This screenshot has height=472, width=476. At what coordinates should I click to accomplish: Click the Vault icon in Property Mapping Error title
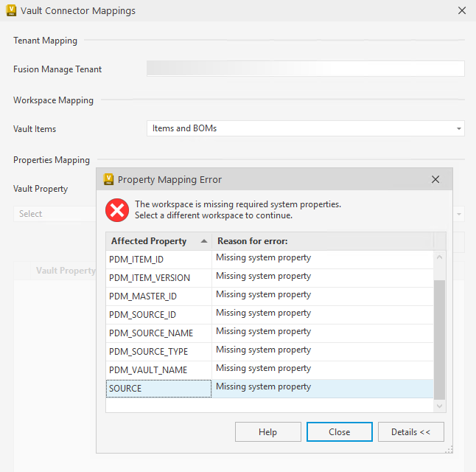(x=108, y=179)
